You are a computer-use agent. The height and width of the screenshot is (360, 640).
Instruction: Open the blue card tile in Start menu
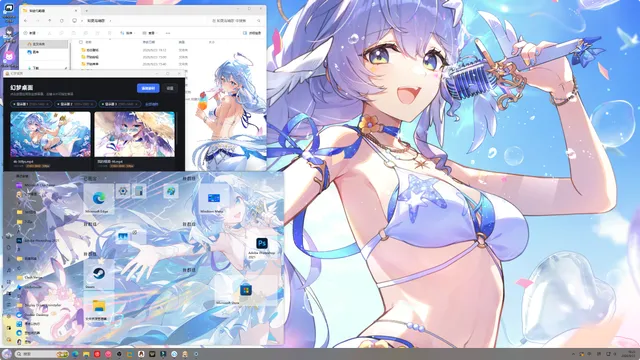pyautogui.click(x=214, y=199)
